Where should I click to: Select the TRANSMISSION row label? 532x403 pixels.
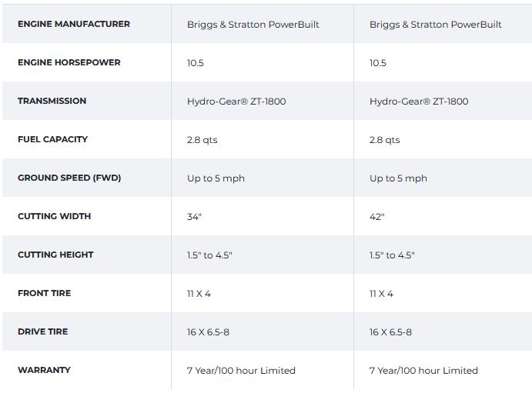[x=52, y=101]
